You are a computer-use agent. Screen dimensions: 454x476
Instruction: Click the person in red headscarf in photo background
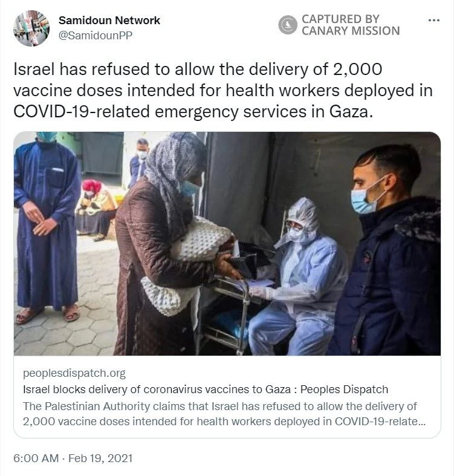(x=96, y=209)
